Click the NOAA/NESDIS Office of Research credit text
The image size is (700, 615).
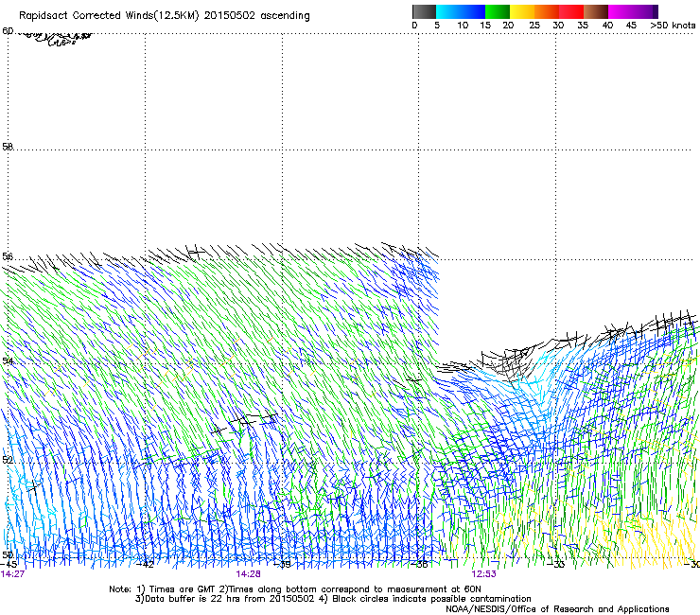pos(557,609)
